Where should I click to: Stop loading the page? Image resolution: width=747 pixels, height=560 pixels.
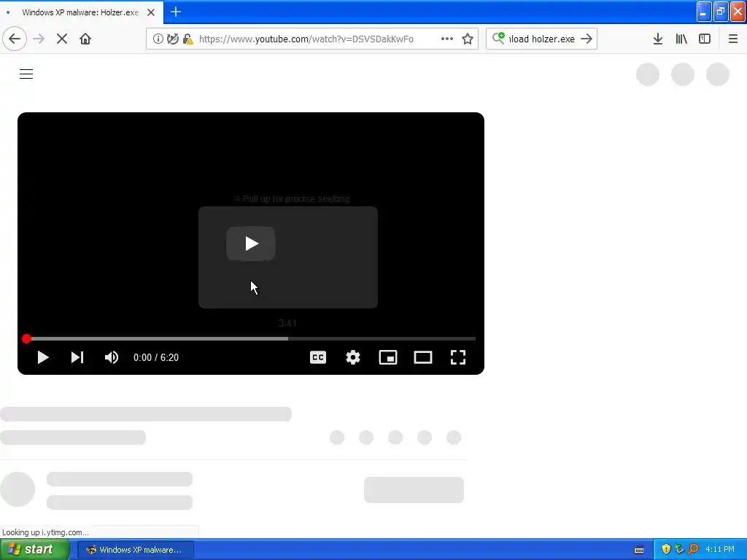(x=62, y=39)
